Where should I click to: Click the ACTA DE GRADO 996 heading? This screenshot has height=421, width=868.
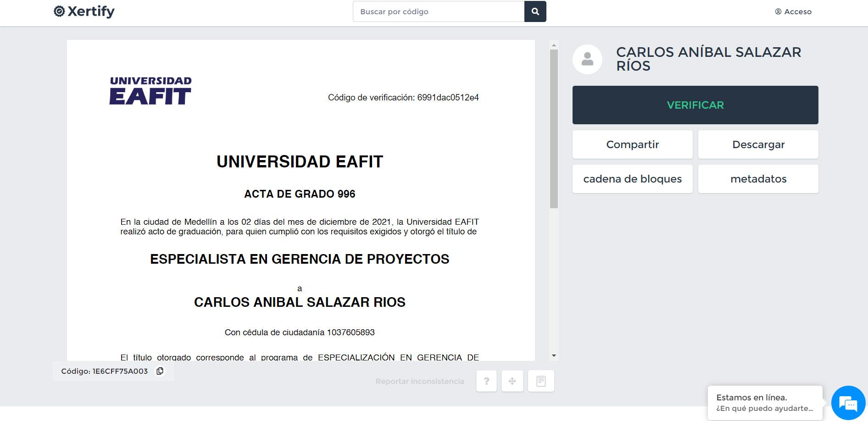tap(300, 194)
